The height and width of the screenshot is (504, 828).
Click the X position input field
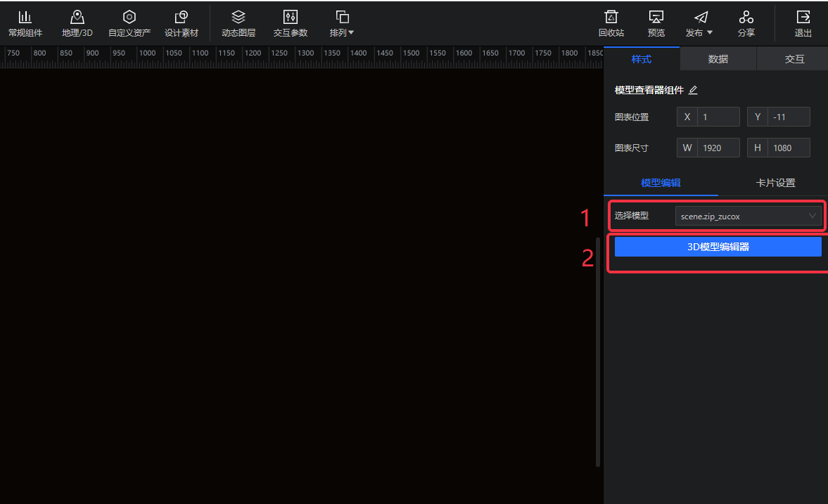point(718,117)
